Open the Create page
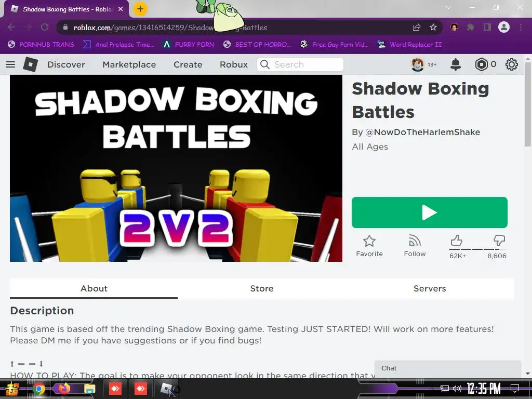Screen dimensions: 532x399 [188, 64]
